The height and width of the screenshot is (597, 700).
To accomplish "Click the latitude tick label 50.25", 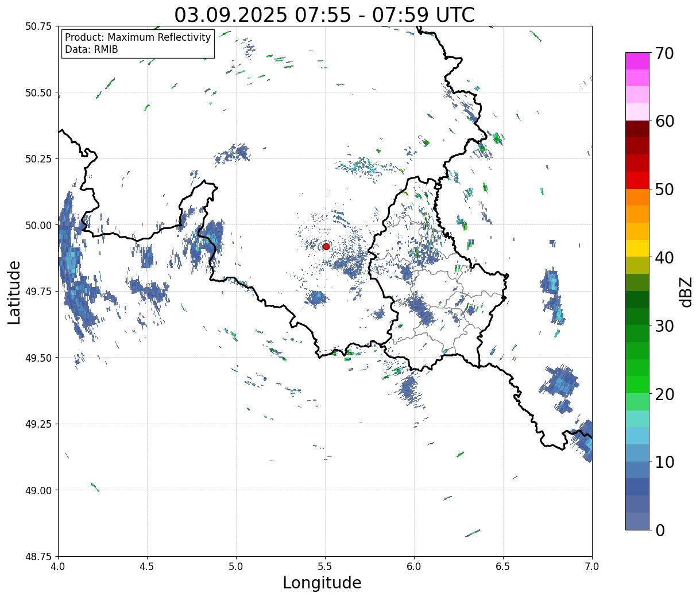I will point(38,159).
